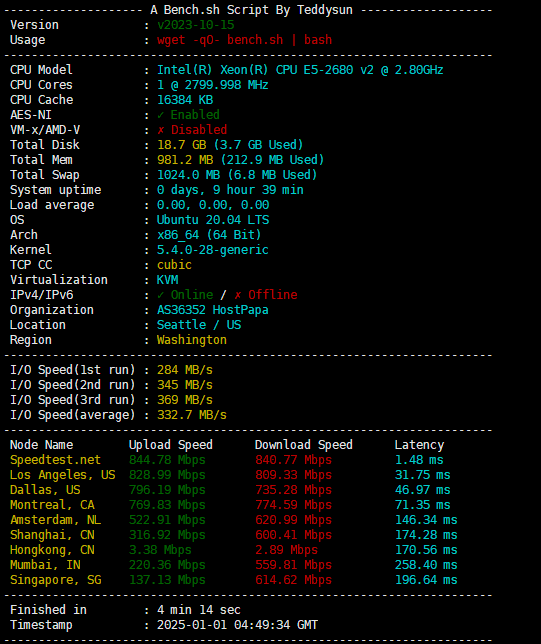Click the Hongkong upload speed 3.38 Mbps
541x644 pixels.
[160, 550]
